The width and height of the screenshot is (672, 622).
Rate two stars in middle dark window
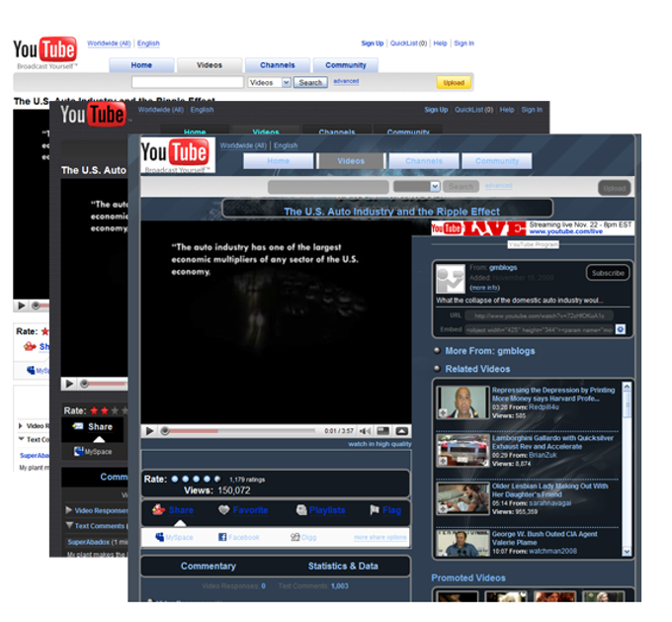click(104, 410)
